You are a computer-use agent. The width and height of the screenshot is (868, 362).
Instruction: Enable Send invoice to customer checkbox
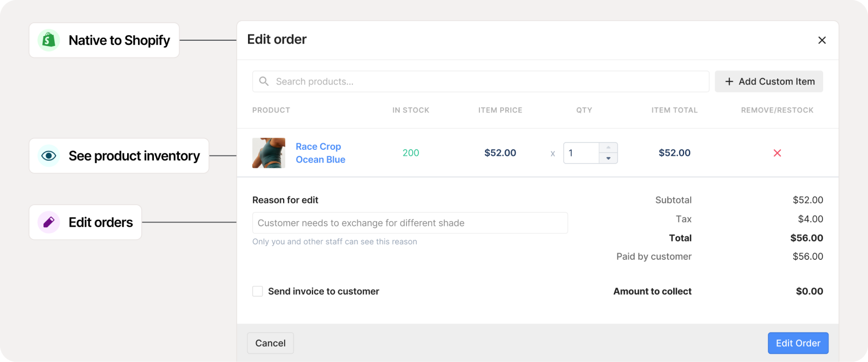pos(258,291)
